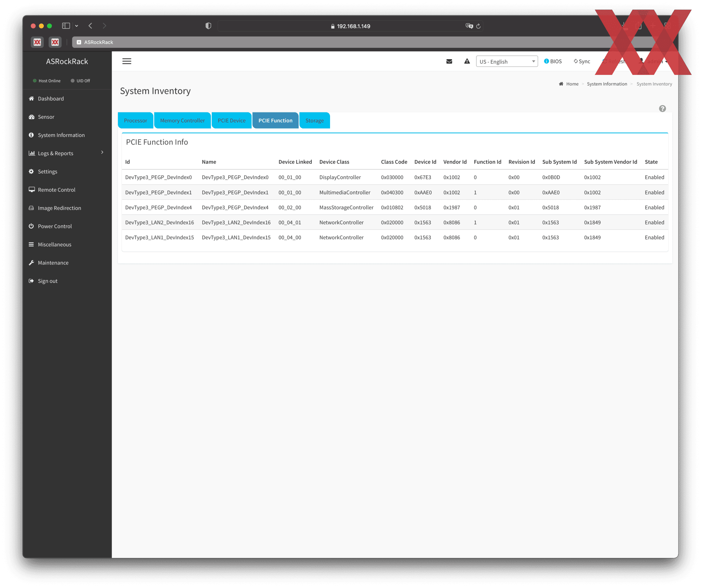Click the Sync button
This screenshot has height=588, width=701.
pos(582,61)
